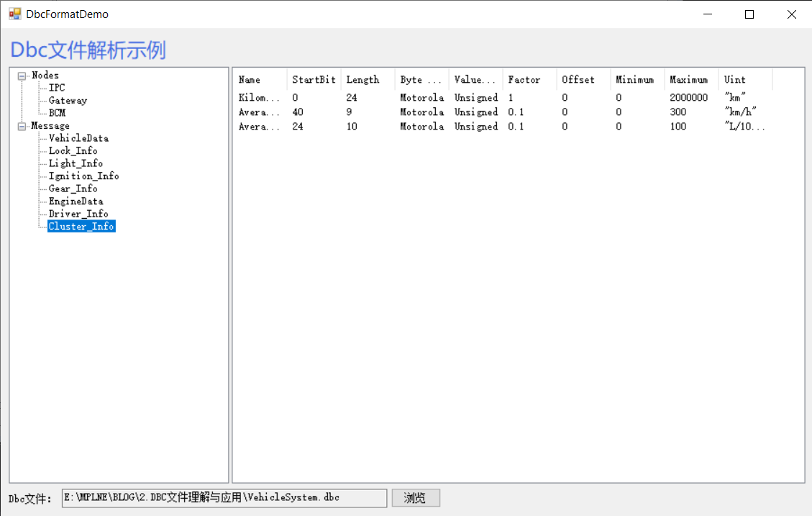Click the Factor column header

522,79
